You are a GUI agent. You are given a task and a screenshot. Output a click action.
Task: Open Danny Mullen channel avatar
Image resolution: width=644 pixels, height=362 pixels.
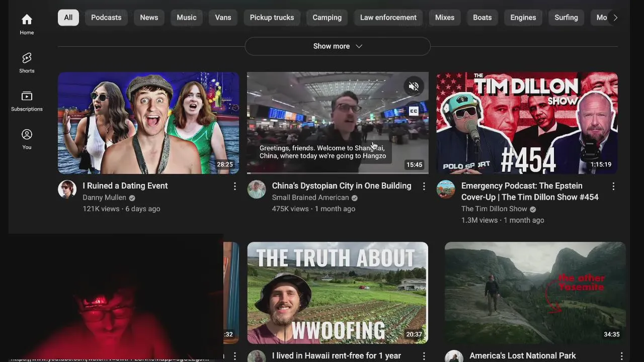(x=67, y=190)
